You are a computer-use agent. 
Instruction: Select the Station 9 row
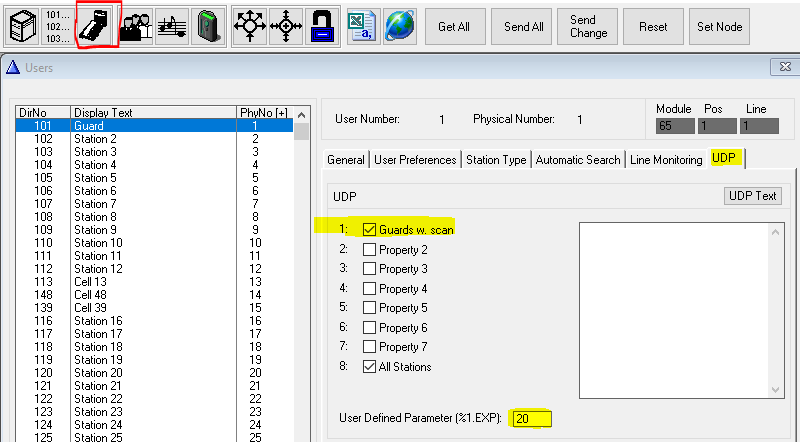(x=155, y=230)
